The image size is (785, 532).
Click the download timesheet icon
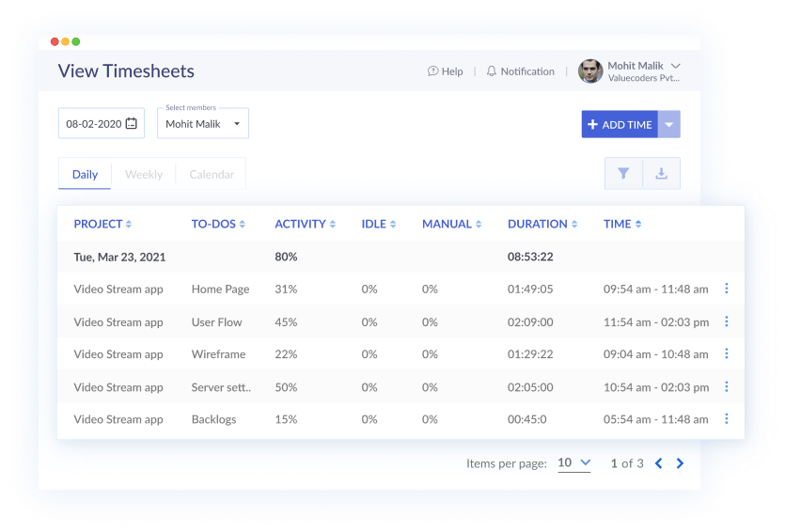point(661,173)
